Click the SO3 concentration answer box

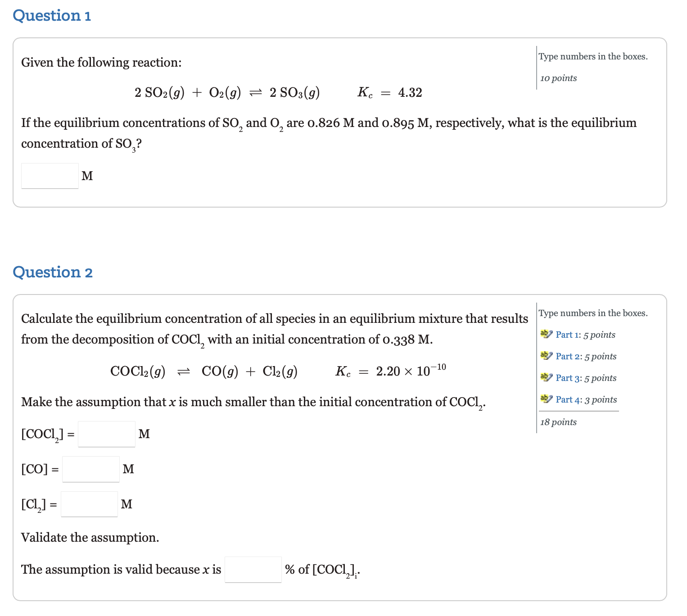49,176
